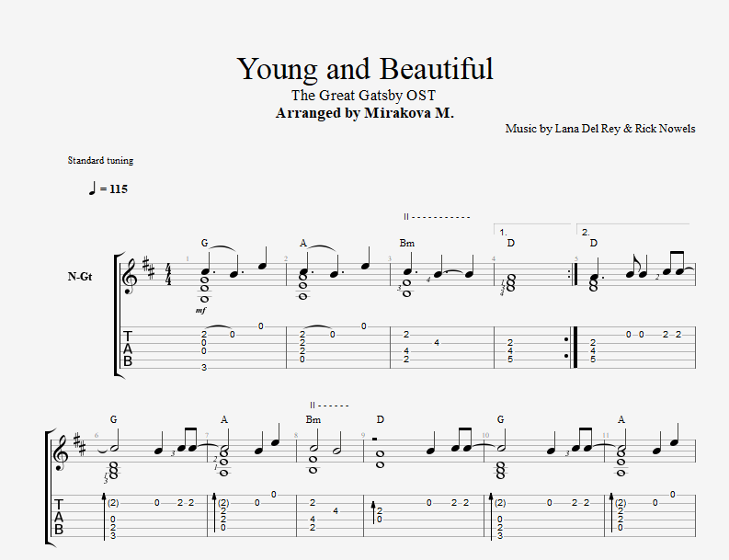Select the G chord name above measure 1
This screenshot has width=729, height=560.
[x=205, y=243]
